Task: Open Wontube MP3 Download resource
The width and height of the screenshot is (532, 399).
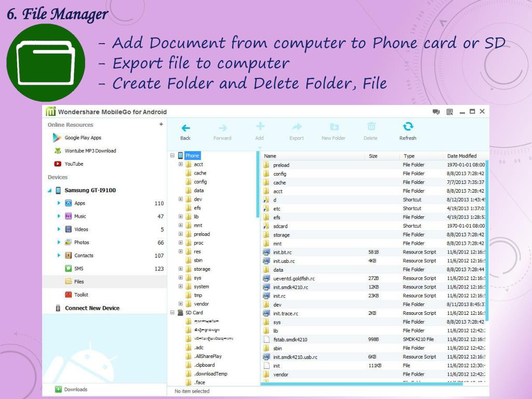Action: click(85, 151)
